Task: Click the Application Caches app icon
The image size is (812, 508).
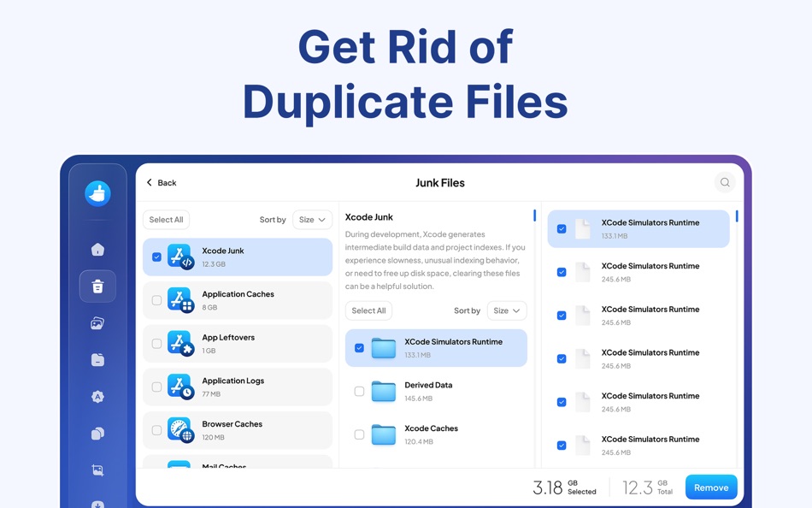Action: [x=180, y=300]
